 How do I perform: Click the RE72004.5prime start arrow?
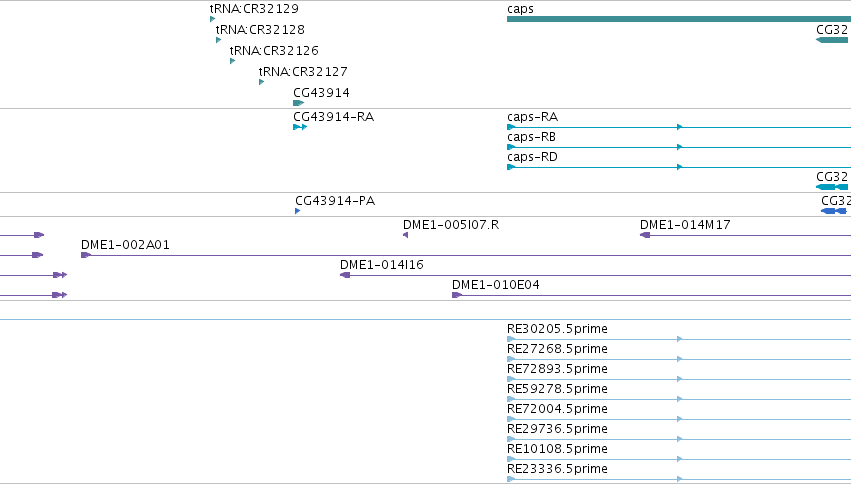point(511,419)
